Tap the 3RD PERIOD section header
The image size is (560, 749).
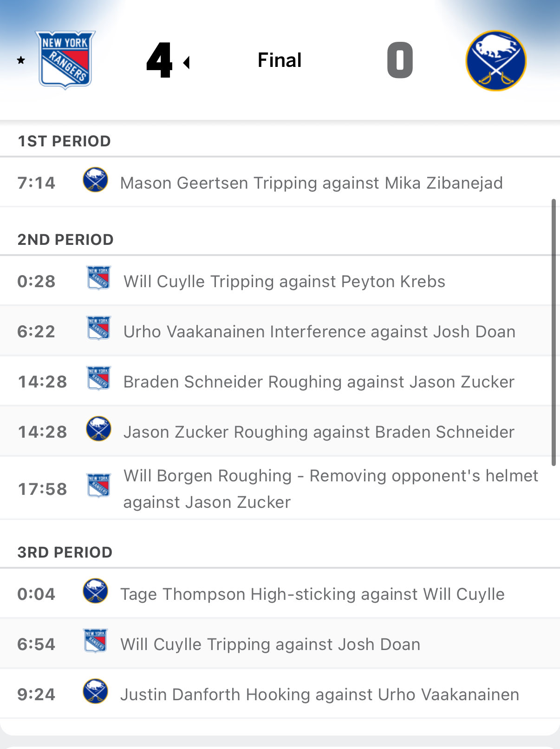coord(65,552)
